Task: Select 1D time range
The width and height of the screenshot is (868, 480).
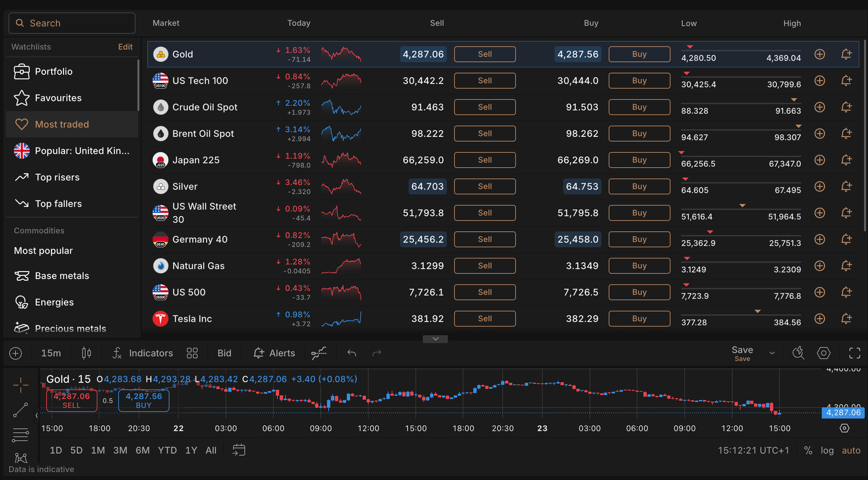Action: [56, 451]
